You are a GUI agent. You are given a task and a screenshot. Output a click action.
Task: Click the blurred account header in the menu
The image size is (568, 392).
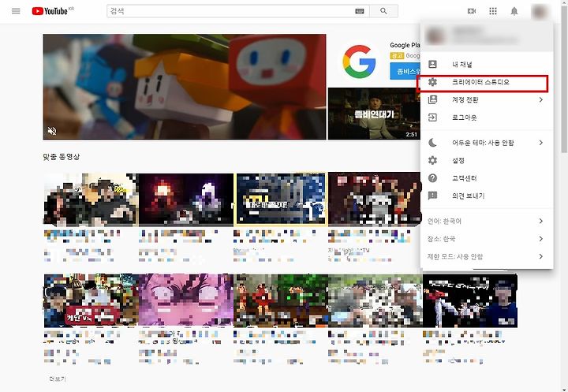click(x=488, y=35)
